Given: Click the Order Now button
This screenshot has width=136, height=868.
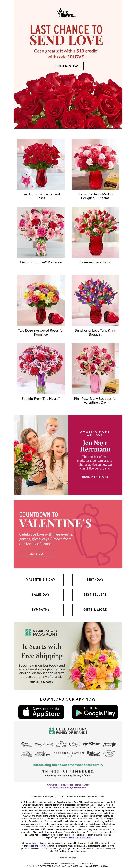Looking at the screenshot, I should coord(66,66).
